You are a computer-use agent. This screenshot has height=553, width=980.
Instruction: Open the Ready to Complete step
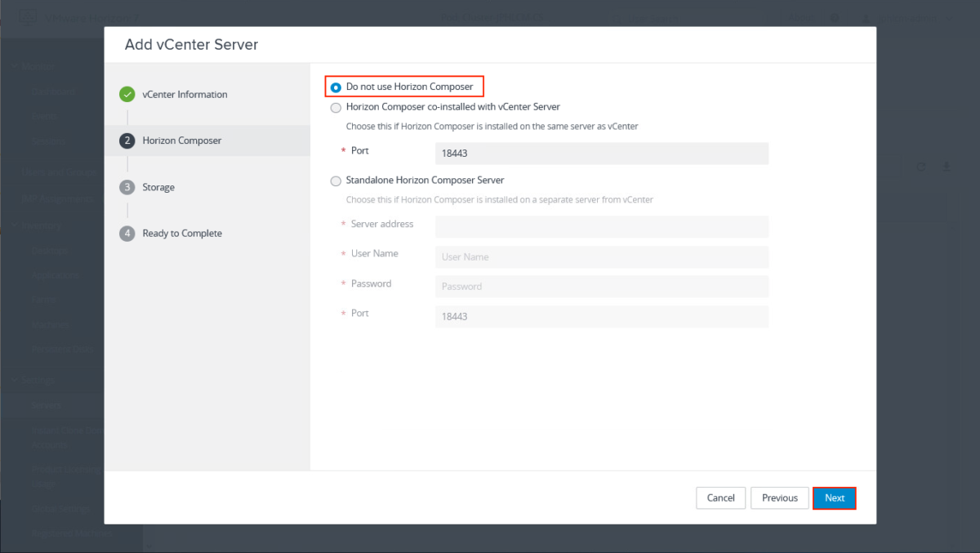click(x=182, y=234)
